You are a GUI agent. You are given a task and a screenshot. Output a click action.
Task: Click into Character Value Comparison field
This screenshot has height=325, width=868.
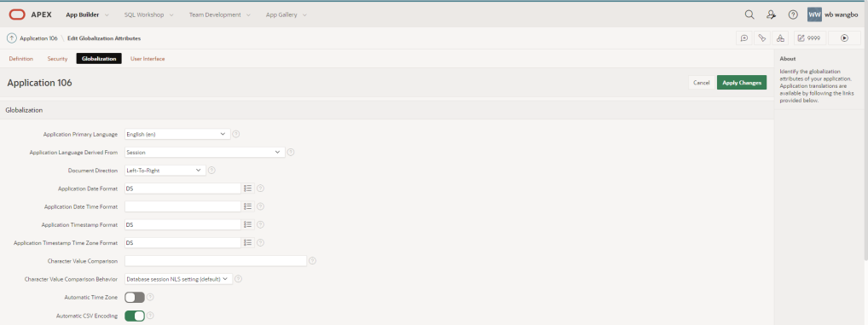[x=216, y=261]
